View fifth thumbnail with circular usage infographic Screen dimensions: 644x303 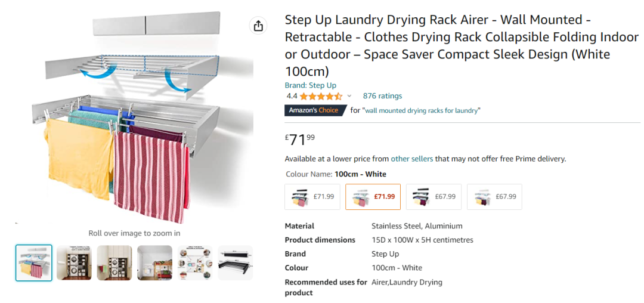(195, 262)
